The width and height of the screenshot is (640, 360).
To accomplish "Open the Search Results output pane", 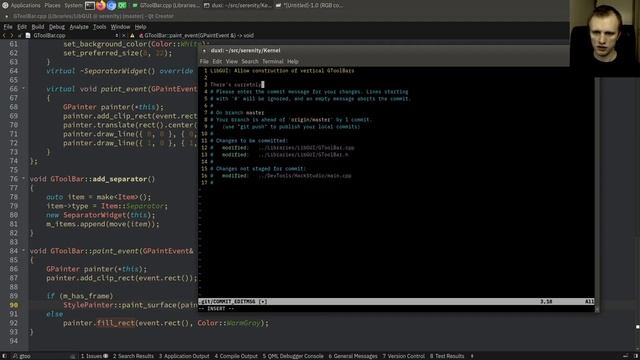I will (x=133, y=356).
